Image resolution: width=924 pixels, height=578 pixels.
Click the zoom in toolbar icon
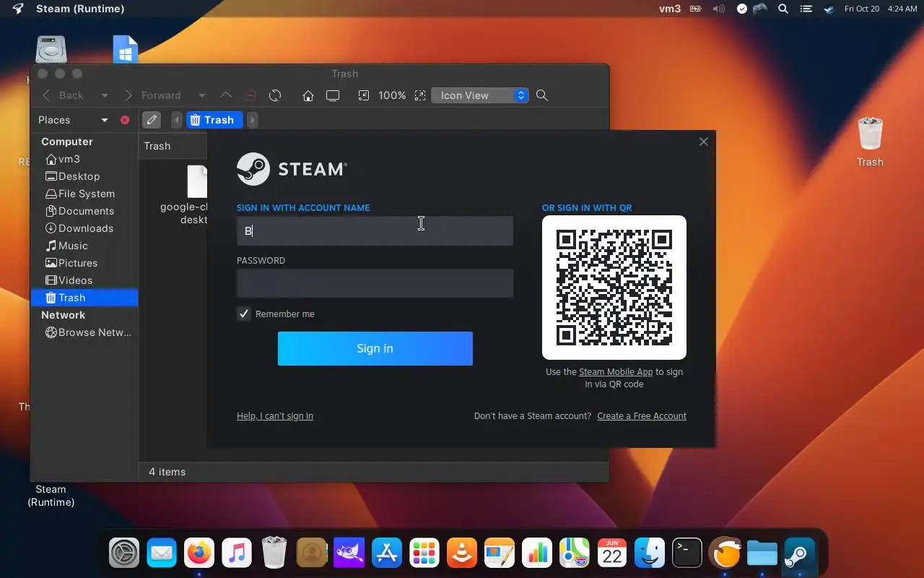coord(420,95)
